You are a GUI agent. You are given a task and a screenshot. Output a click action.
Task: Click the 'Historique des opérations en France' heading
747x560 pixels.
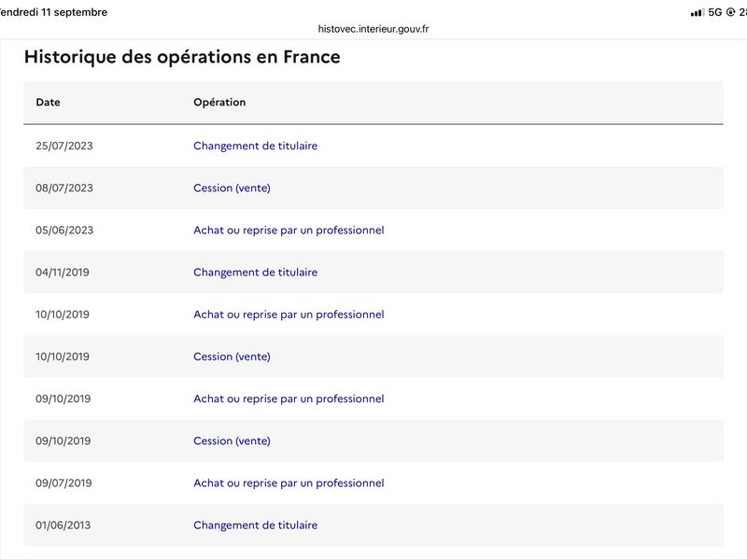(182, 57)
